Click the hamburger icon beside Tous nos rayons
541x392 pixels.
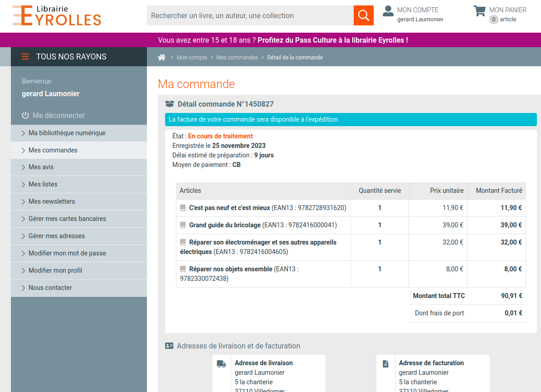(25, 57)
